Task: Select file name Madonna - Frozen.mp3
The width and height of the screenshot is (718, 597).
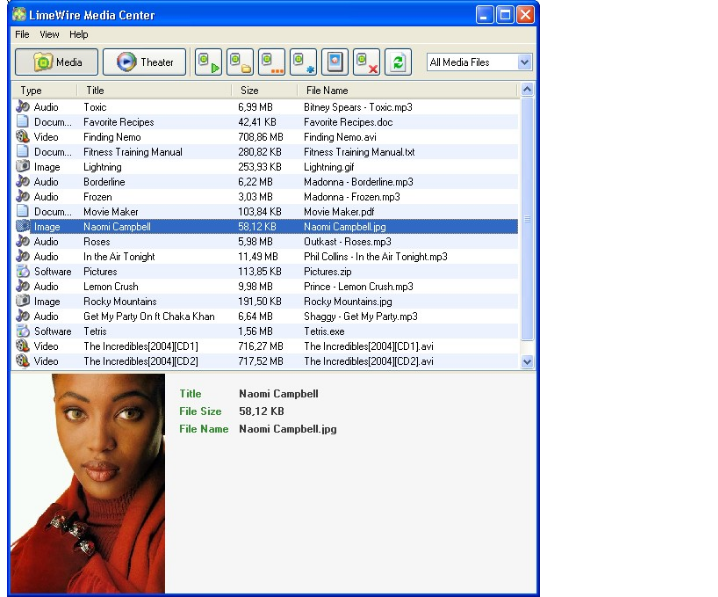Action: 352,197
